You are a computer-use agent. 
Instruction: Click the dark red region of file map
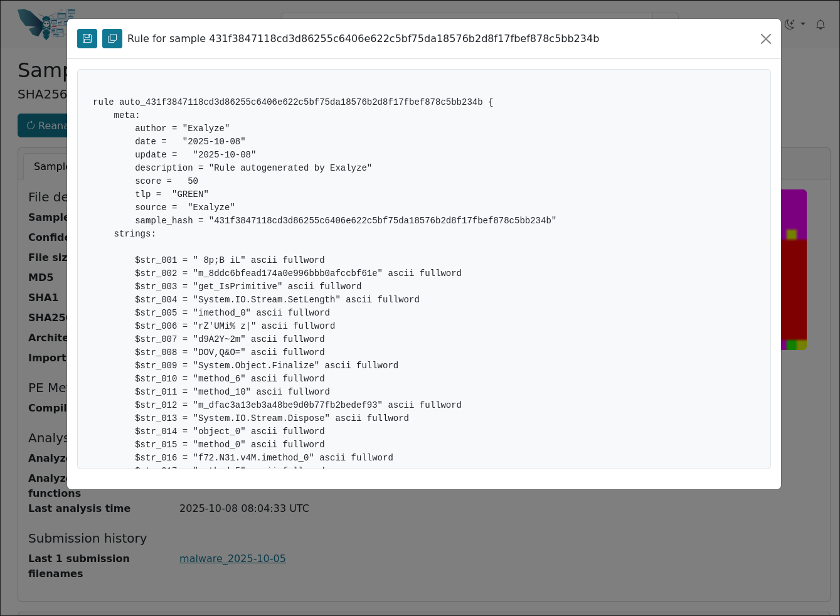coord(794,289)
